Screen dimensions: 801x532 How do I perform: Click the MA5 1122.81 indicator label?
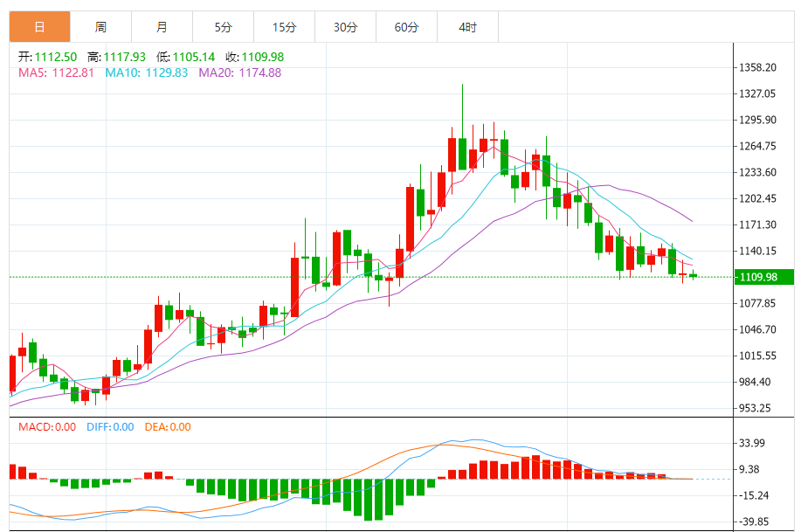coord(56,73)
